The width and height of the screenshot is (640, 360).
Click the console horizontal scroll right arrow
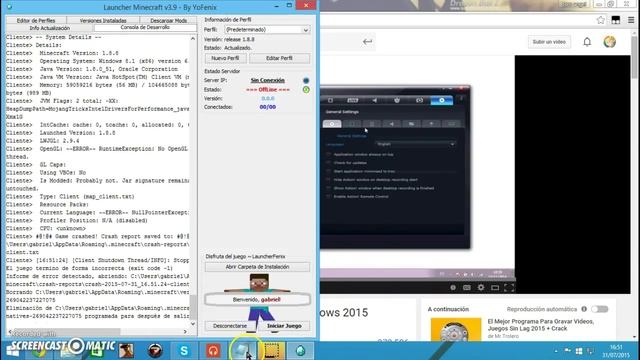[x=185, y=332]
